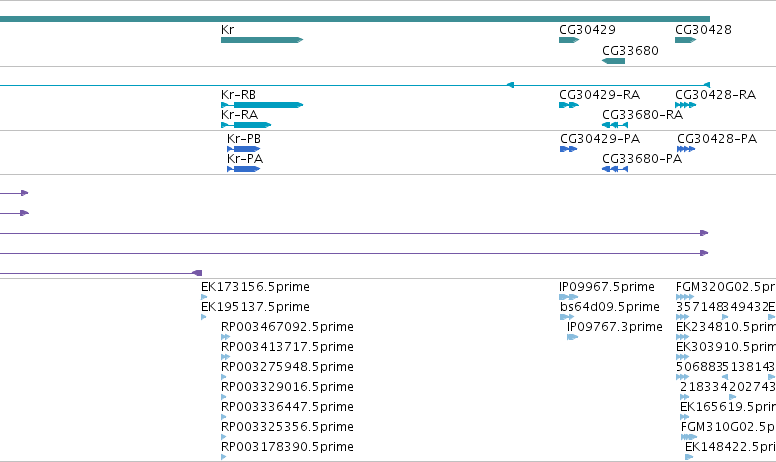The width and height of the screenshot is (776, 462).
Task: Click the Kr-PA protein feature glyph
Action: tap(243, 169)
